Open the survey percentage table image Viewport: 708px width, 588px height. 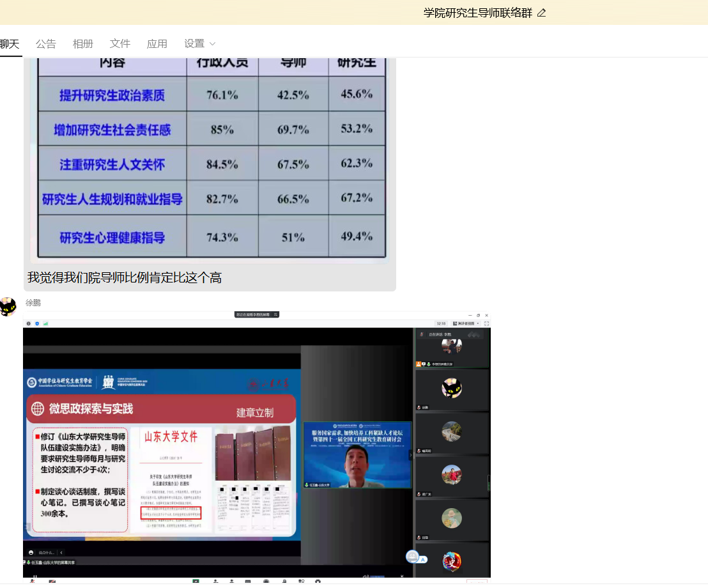(x=210, y=160)
